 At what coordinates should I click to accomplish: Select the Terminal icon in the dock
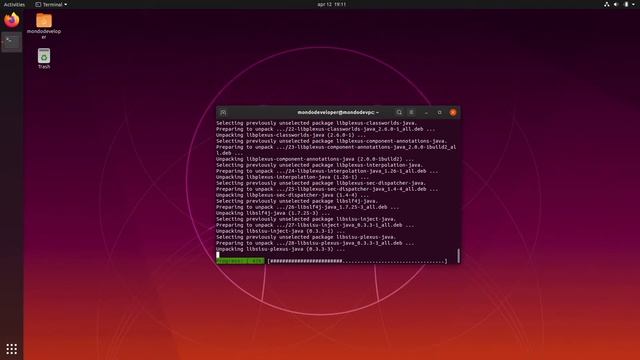[x=11, y=42]
